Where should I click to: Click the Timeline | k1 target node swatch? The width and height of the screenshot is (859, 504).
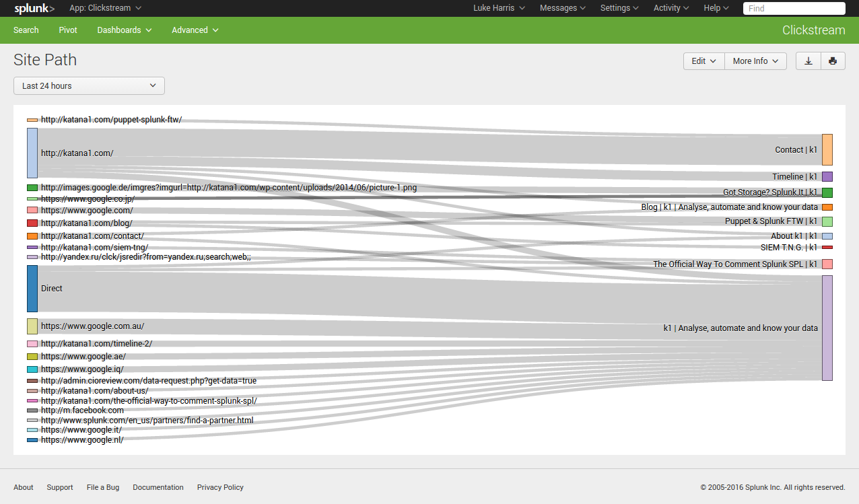[x=827, y=176]
